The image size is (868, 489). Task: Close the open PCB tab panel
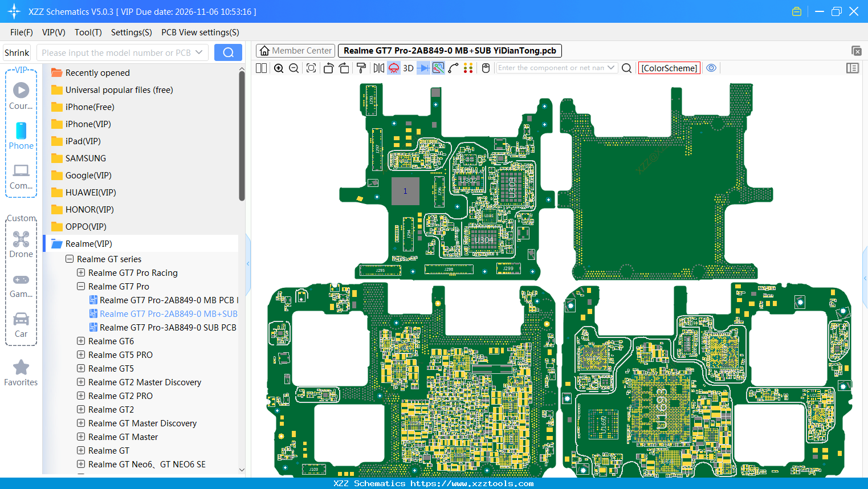[x=856, y=51]
